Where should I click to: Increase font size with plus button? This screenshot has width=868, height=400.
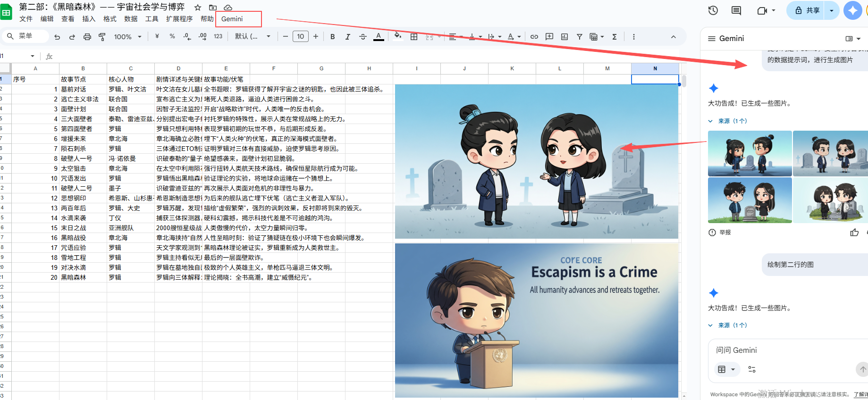(316, 36)
